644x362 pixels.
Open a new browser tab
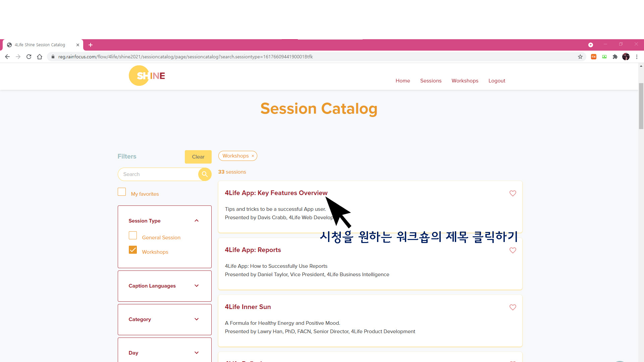(91, 45)
